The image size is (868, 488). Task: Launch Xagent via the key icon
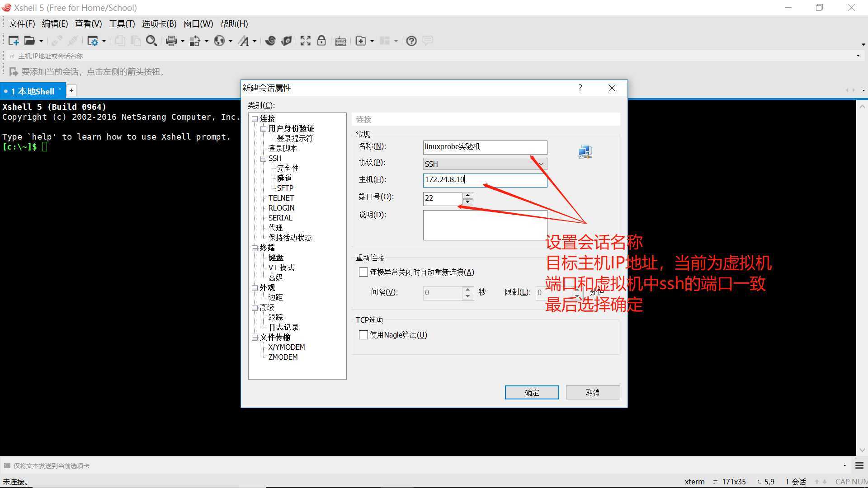(x=286, y=41)
